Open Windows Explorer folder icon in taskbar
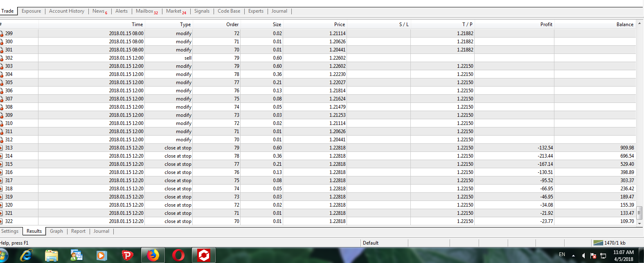Image resolution: width=644 pixels, height=263 pixels. click(x=51, y=256)
